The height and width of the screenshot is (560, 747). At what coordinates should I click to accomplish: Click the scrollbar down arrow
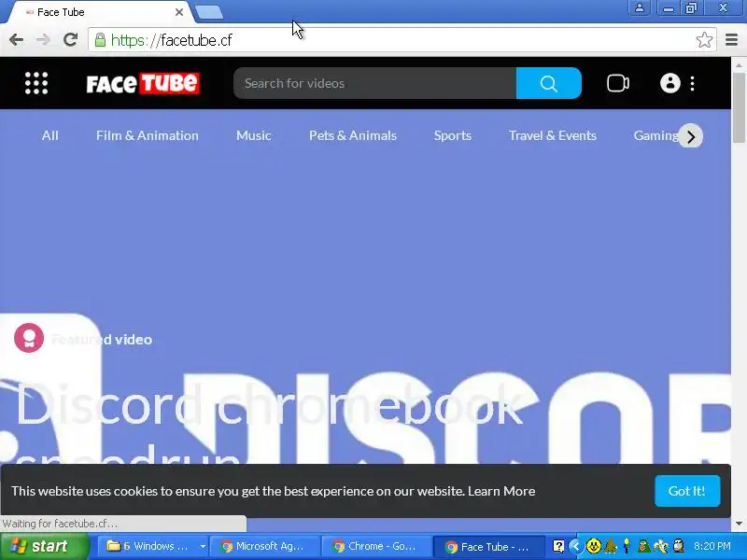739,524
